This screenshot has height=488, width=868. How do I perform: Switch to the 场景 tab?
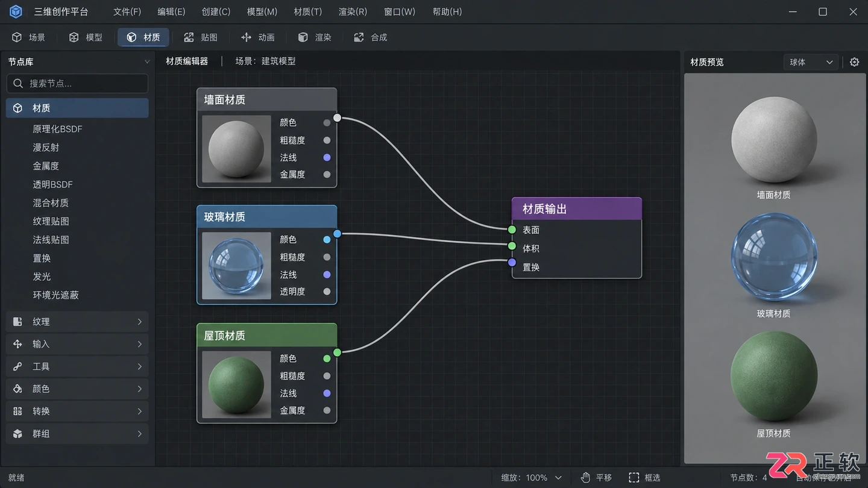coord(28,37)
